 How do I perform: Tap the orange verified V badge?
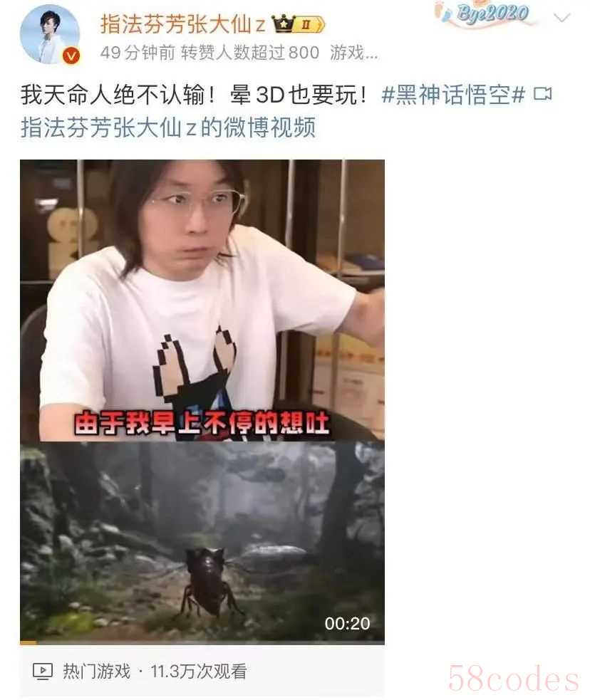71,56
